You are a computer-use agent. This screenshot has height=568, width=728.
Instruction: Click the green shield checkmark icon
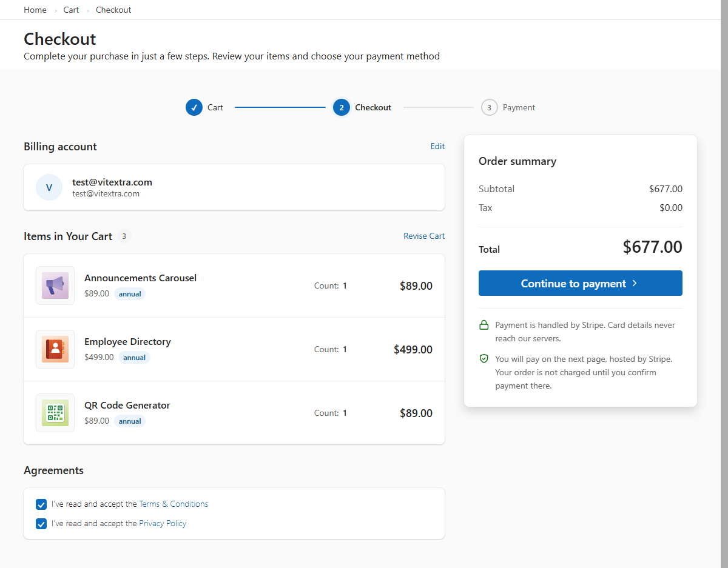click(x=484, y=359)
